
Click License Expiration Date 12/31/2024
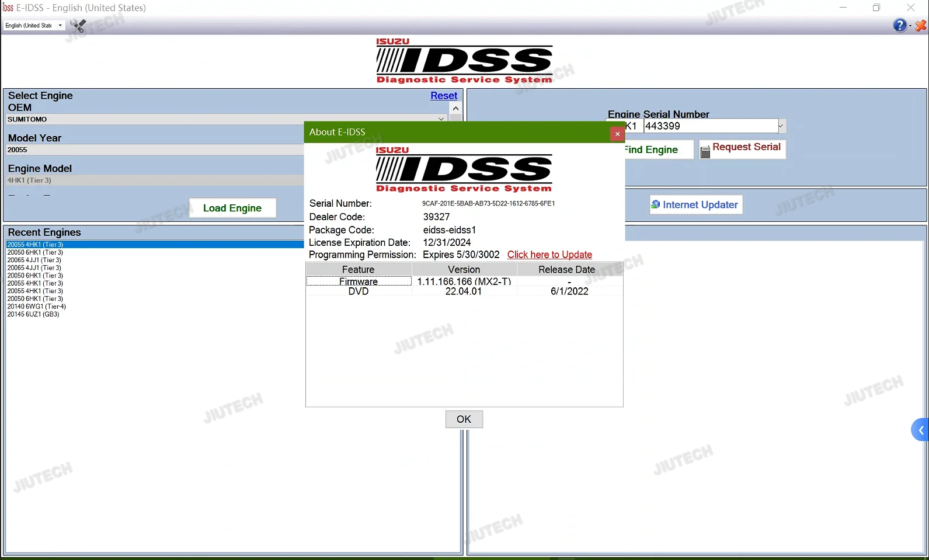(447, 242)
